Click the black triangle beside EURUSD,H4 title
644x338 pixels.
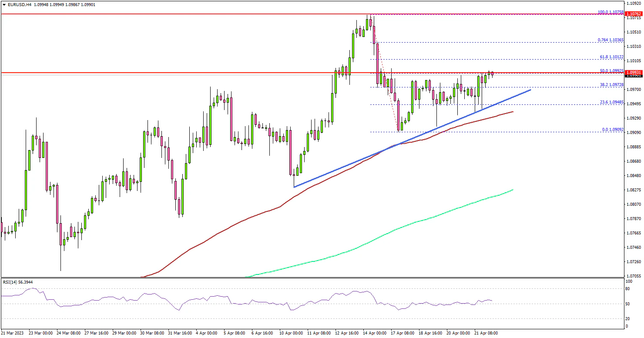(x=3, y=4)
